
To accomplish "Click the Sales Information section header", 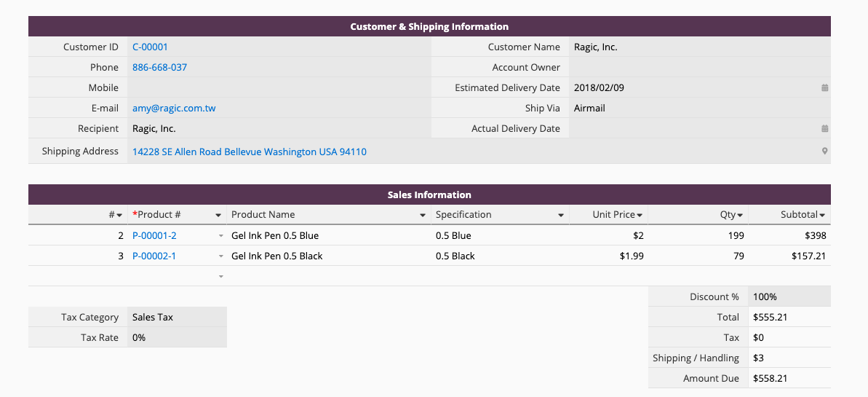I will click(429, 194).
